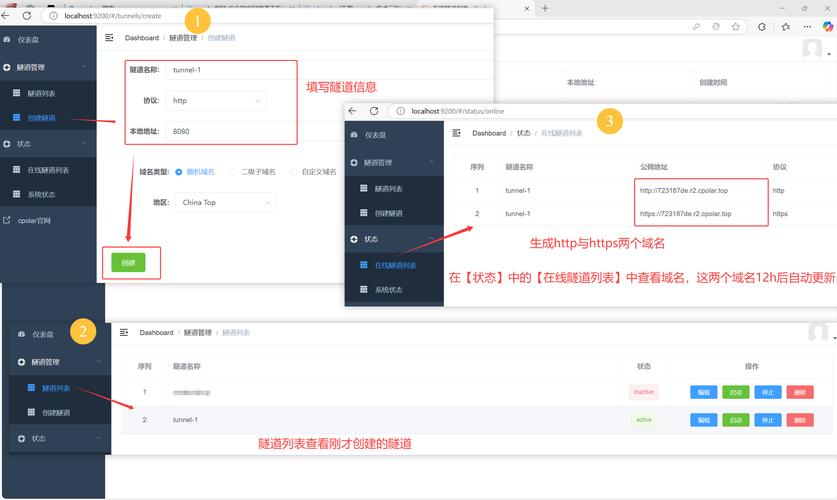Click the https://723187de.r2.cpolar.top address

coord(685,213)
